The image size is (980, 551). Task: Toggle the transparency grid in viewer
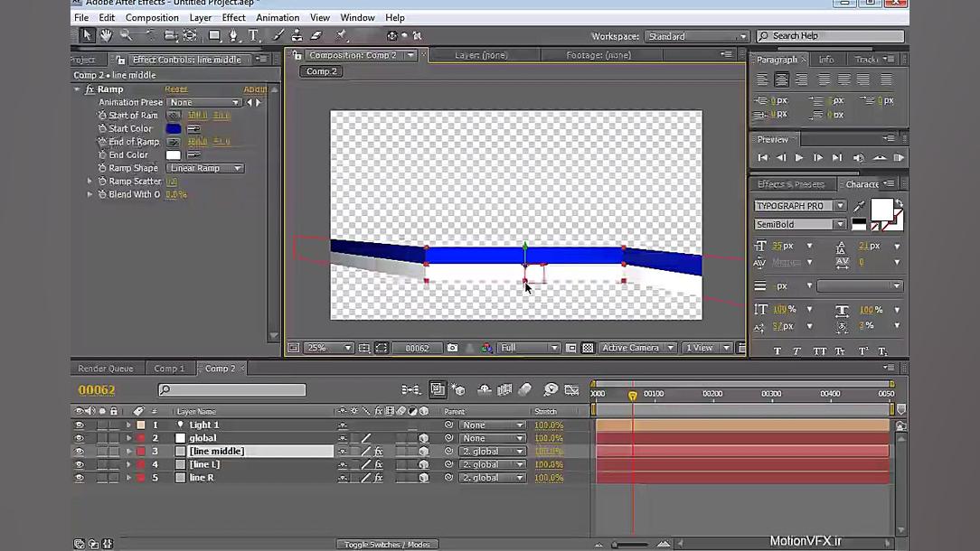click(588, 348)
